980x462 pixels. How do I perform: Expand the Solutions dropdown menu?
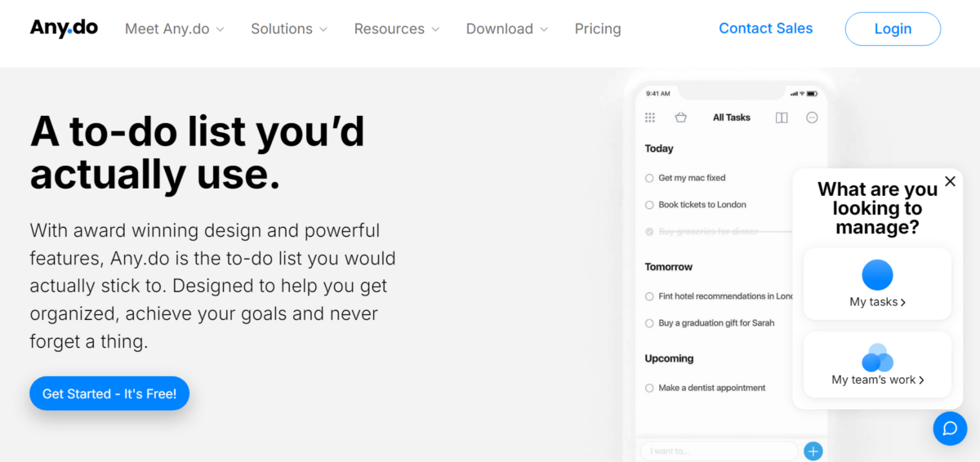pyautogui.click(x=289, y=29)
